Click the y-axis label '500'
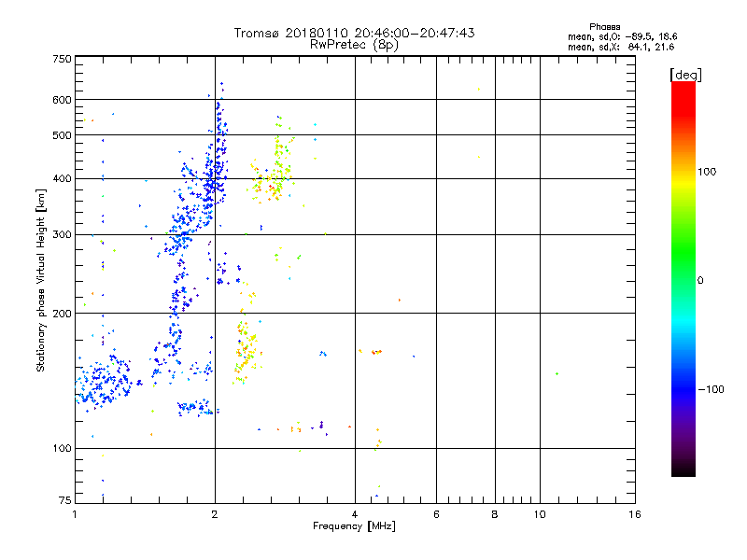The image size is (747, 560). (62, 135)
